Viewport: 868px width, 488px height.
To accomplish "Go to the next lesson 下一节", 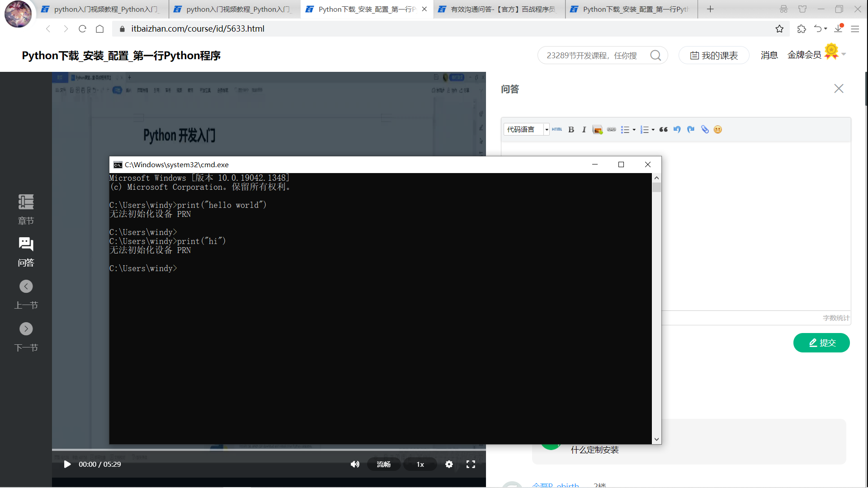I will tap(26, 337).
